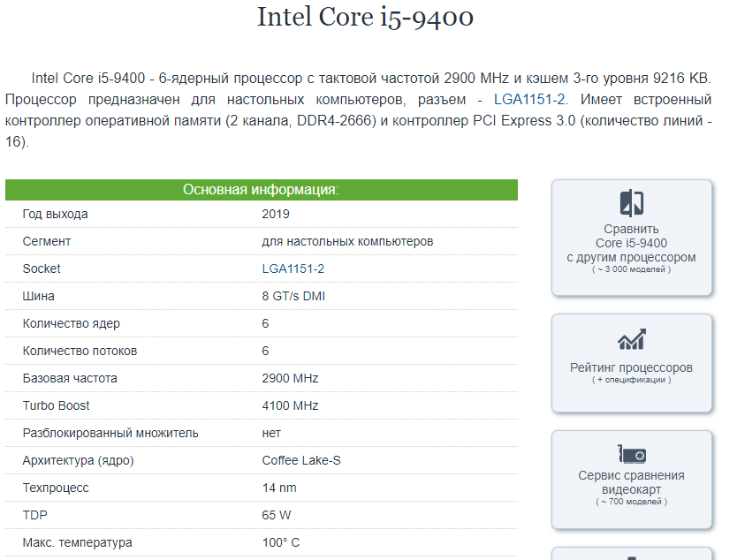Select the '100° C' max temperature value
This screenshot has height=560, width=737.
click(x=281, y=542)
